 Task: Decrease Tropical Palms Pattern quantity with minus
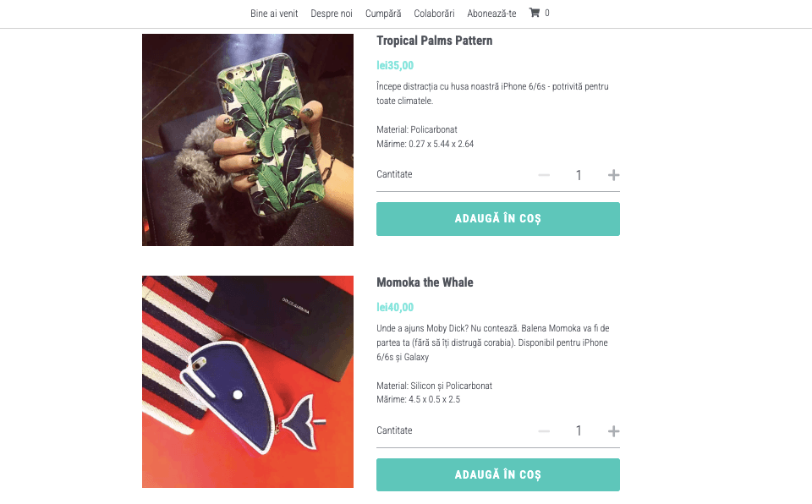[544, 175]
